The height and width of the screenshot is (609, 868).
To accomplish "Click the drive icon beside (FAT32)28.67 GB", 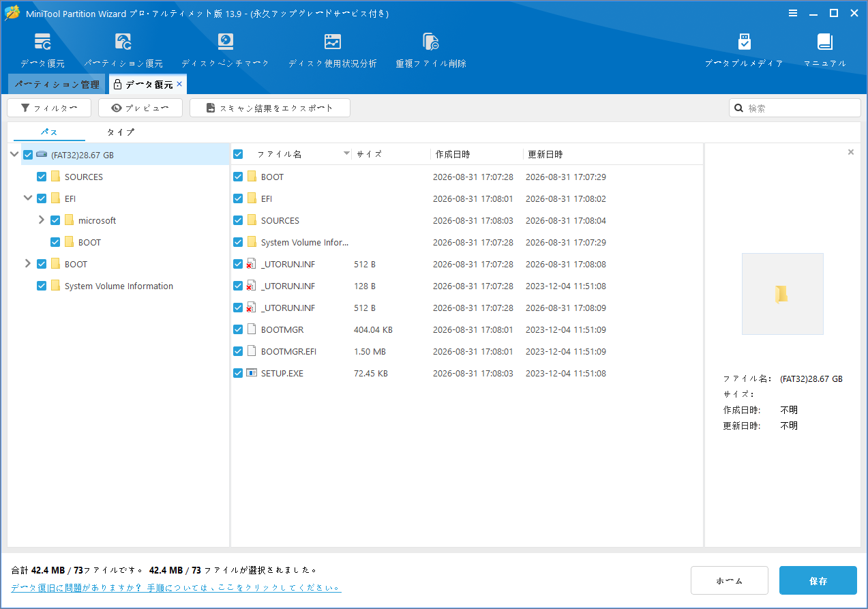I will click(x=42, y=155).
